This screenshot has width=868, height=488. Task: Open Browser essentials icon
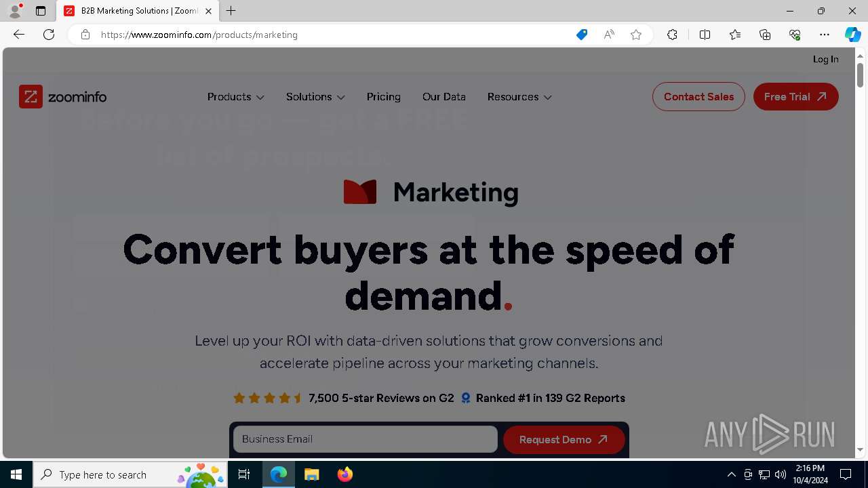coord(795,35)
